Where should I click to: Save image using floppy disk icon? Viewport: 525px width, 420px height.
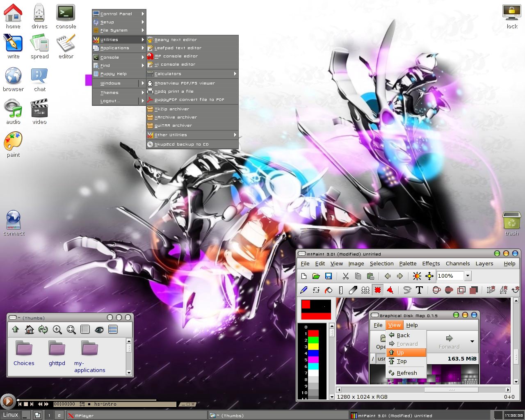[328, 276]
